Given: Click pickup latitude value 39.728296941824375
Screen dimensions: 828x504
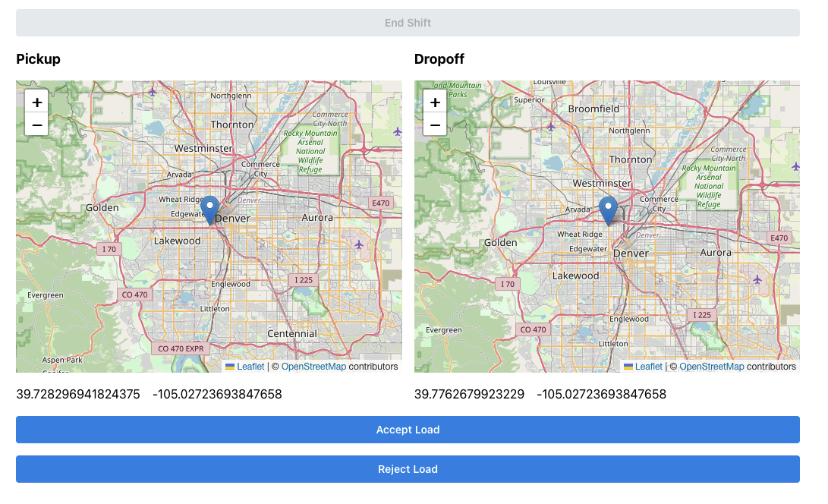Looking at the screenshot, I should click(78, 394).
